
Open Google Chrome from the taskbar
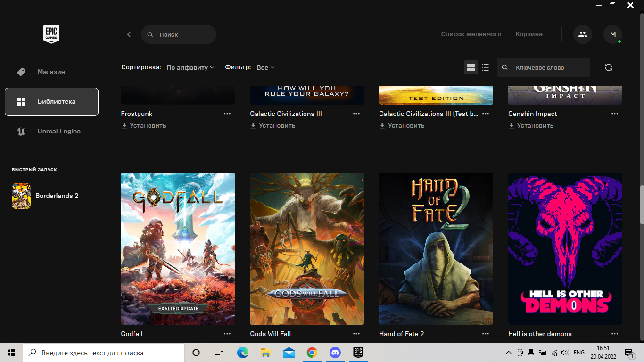point(312,353)
